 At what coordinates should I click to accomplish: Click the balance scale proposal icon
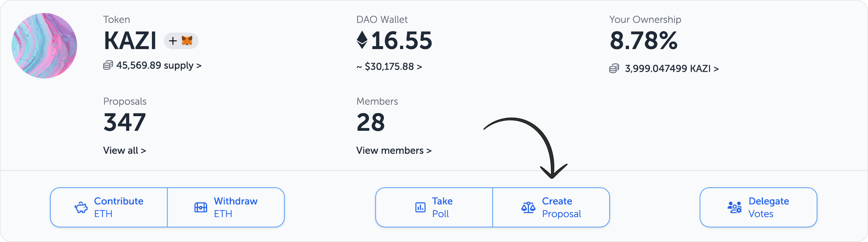(528, 207)
